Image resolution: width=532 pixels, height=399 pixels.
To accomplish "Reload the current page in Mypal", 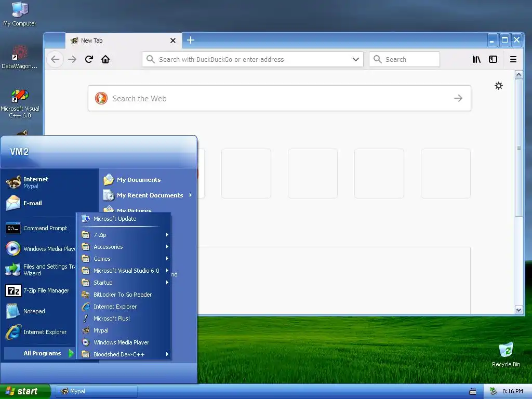I will pyautogui.click(x=89, y=59).
